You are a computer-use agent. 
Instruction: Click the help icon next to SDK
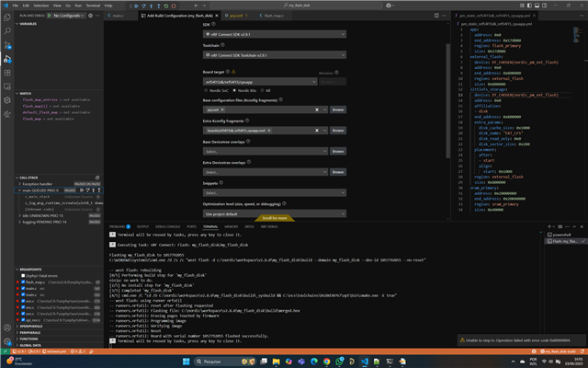213,24
